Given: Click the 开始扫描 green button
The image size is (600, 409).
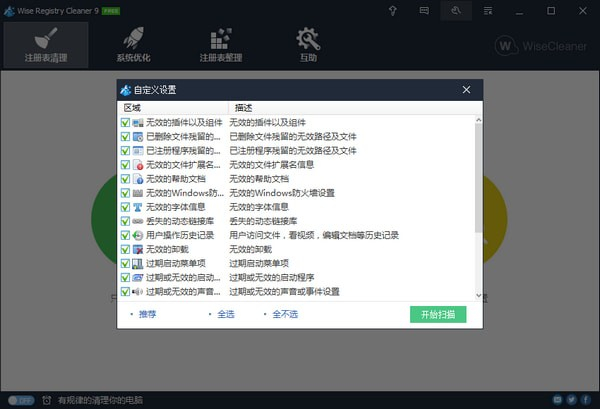Looking at the screenshot, I should coord(438,314).
